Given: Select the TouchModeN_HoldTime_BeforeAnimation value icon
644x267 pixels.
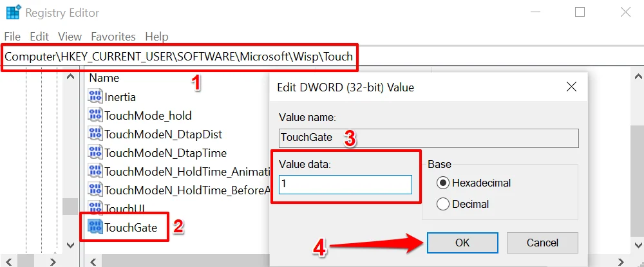Looking at the screenshot, I should [95, 190].
